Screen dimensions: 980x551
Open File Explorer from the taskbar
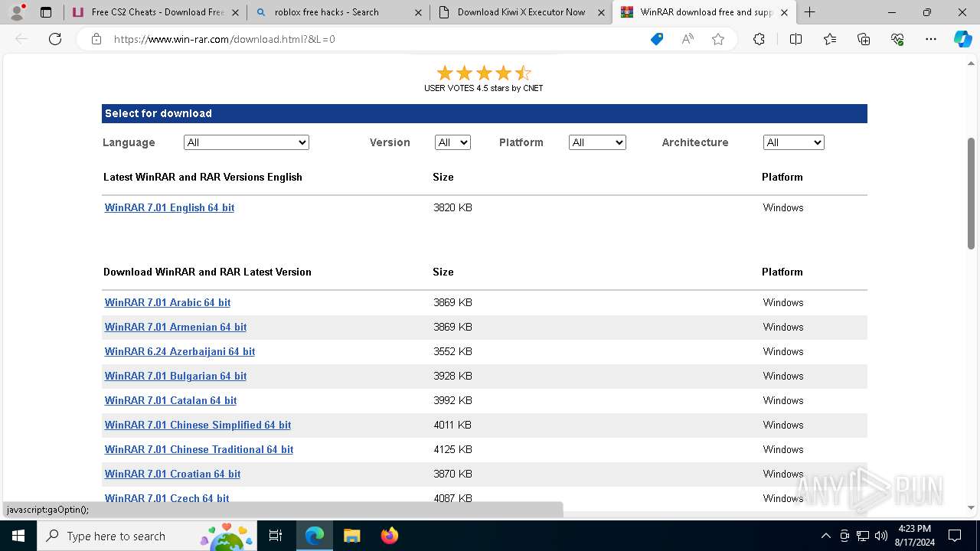pos(351,536)
